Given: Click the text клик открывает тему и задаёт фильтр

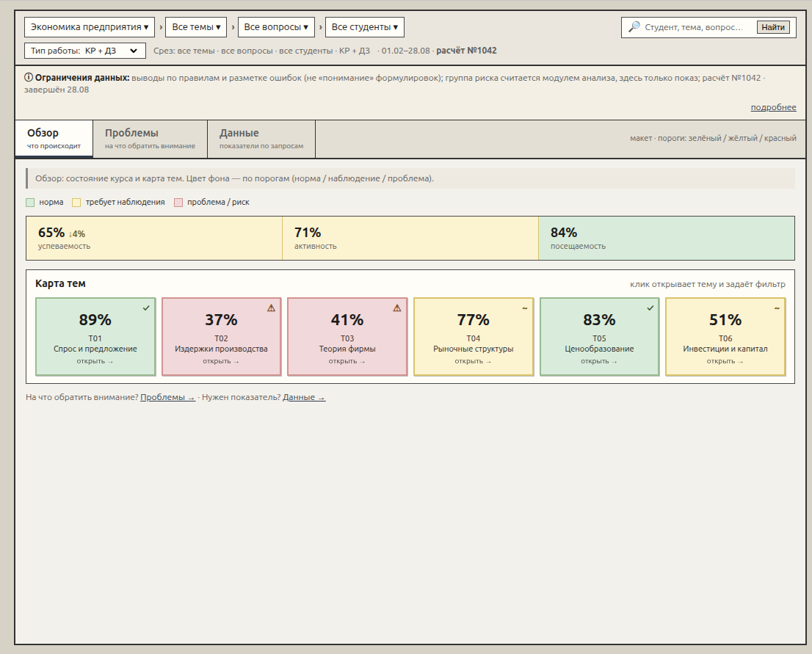Looking at the screenshot, I should tap(708, 284).
